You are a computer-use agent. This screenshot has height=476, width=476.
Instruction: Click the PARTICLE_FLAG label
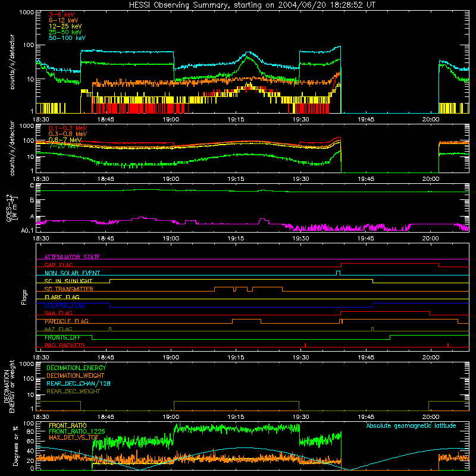click(x=67, y=321)
